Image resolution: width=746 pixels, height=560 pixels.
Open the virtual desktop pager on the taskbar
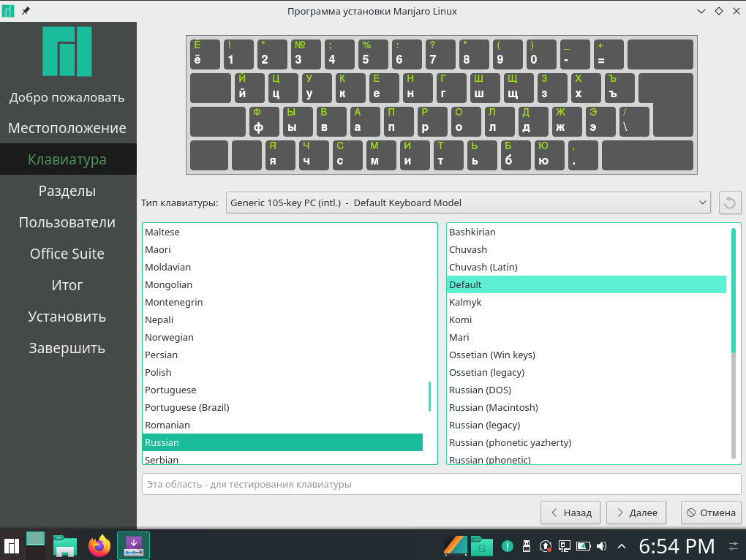[35, 545]
